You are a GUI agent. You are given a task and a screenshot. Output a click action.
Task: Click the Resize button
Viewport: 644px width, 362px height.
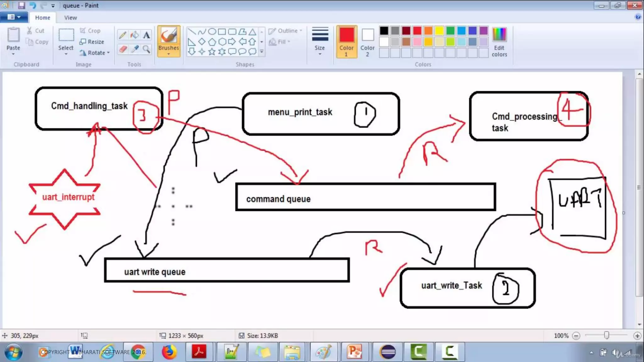(x=92, y=42)
